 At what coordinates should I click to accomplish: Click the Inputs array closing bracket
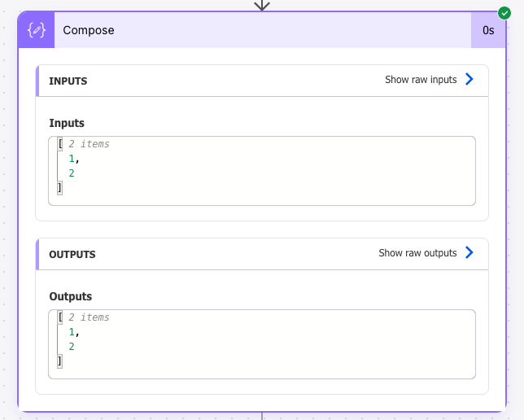pyautogui.click(x=60, y=188)
